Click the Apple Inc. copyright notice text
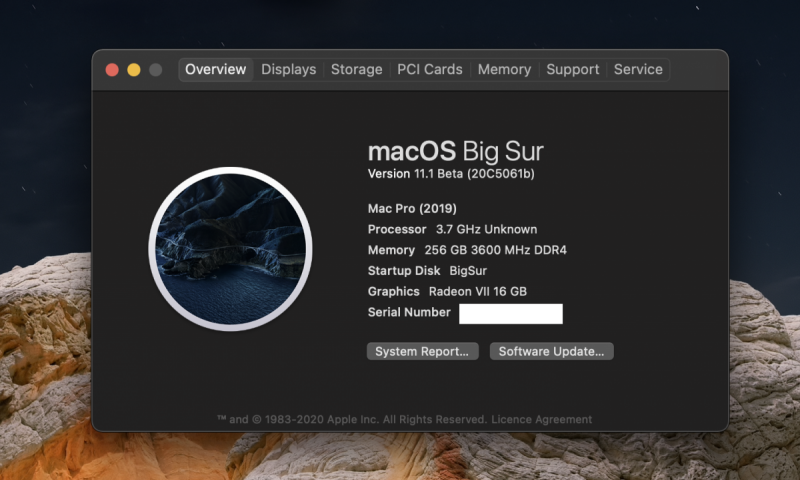Screen dimensions: 800x480 tap(353, 419)
